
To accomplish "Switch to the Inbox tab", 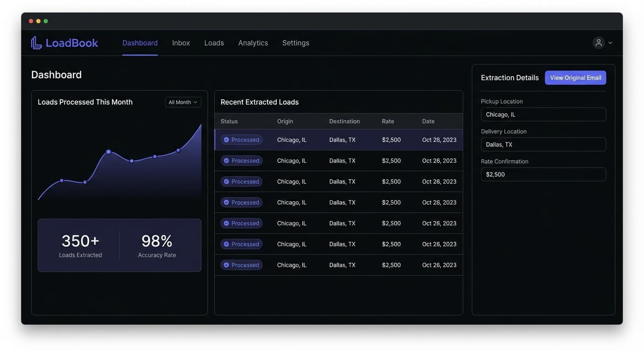I will coord(181,43).
